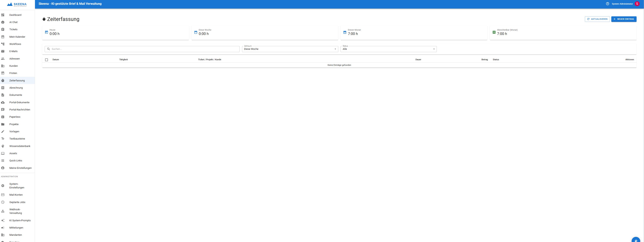The height and width of the screenshot is (242, 644).
Task: Go to Abrechnung in the sidebar
Action: 16,88
